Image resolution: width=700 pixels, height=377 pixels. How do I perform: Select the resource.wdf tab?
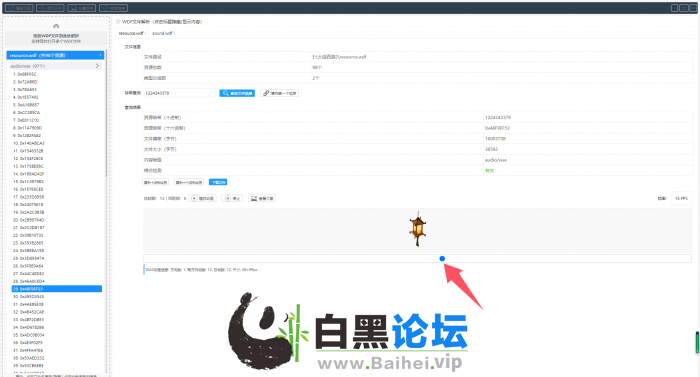pos(131,34)
